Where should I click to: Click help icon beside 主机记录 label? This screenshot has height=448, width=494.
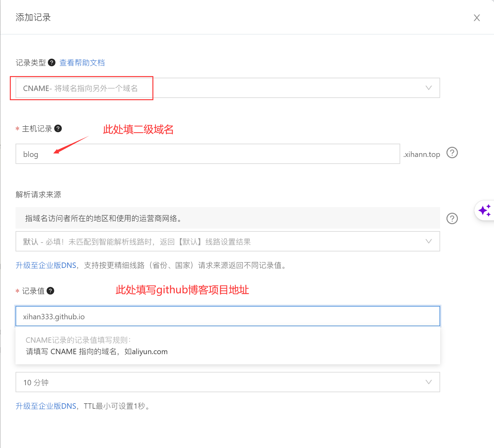[x=58, y=128]
